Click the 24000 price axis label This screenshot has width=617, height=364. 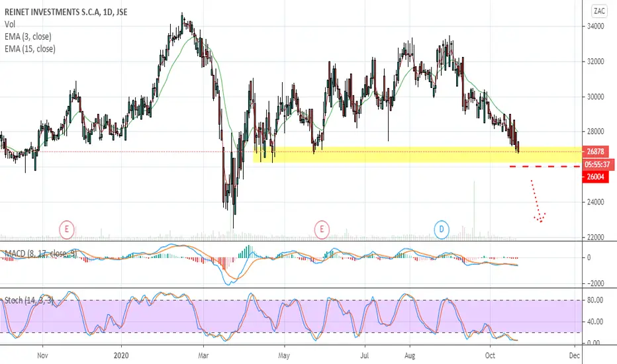595,203
